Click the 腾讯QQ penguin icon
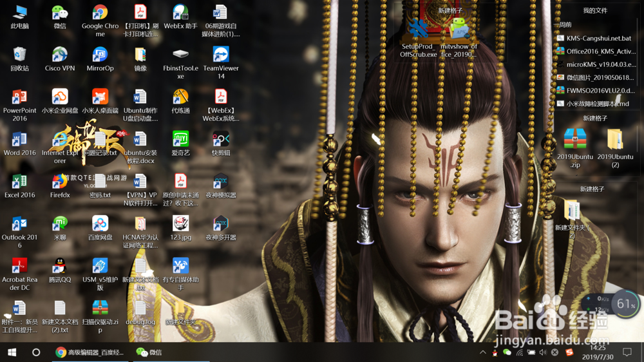This screenshot has height=362, width=644. point(60,271)
